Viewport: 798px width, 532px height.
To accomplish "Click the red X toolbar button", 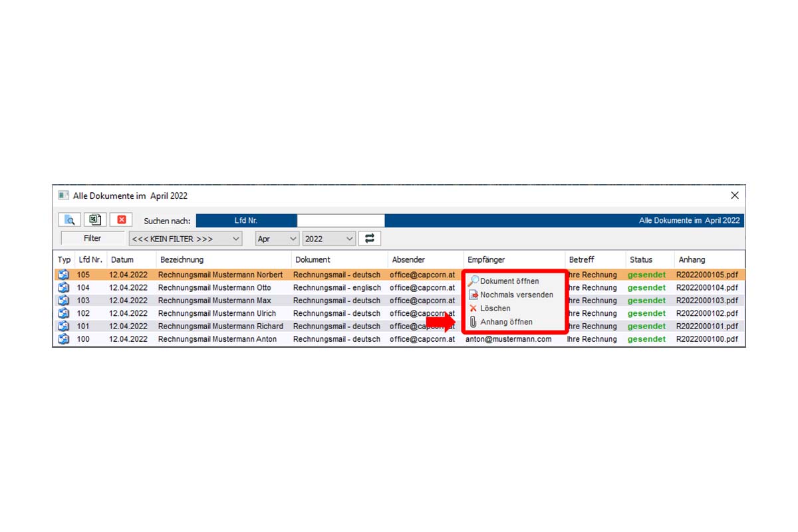I will pyautogui.click(x=121, y=220).
